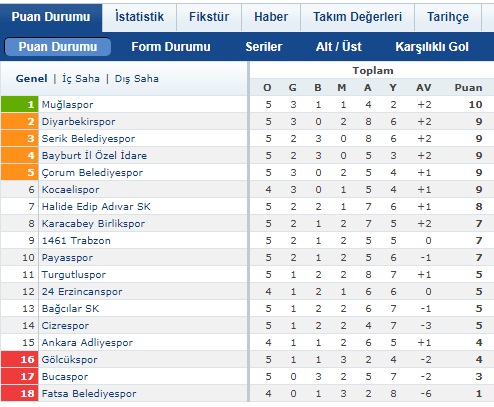Switch to the Fikstür tab

pos(209,17)
